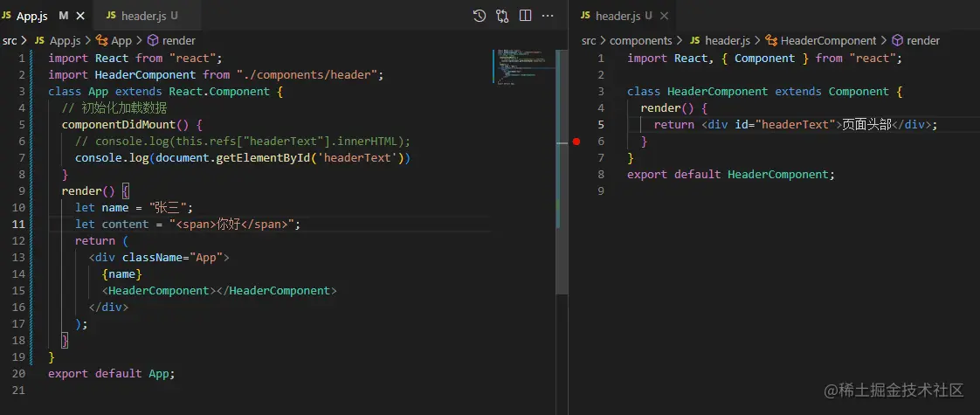Click the JS file icon on App.js tab

[7, 16]
